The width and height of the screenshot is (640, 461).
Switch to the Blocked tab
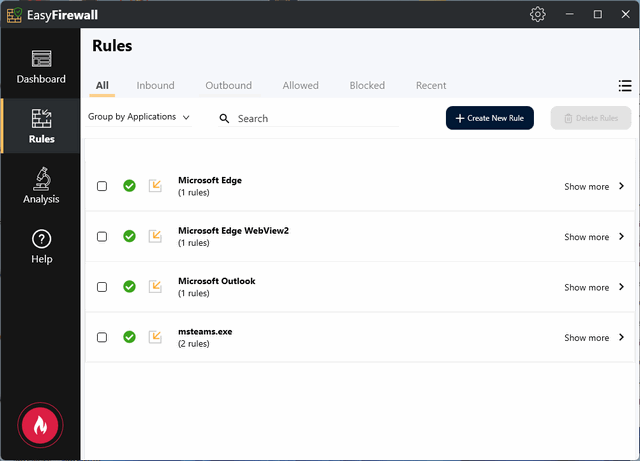[x=367, y=85]
